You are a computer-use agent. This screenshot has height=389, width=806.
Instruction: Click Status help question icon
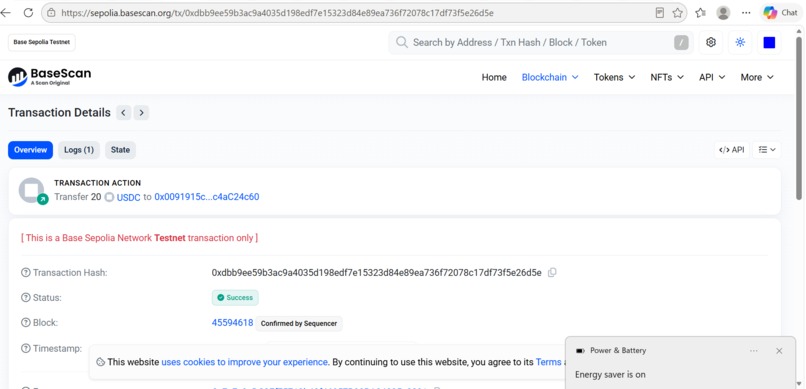tap(26, 298)
